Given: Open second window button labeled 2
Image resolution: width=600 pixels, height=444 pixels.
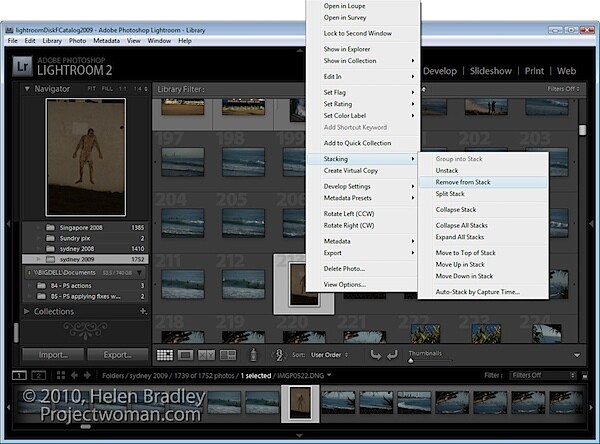Looking at the screenshot, I should pos(38,375).
